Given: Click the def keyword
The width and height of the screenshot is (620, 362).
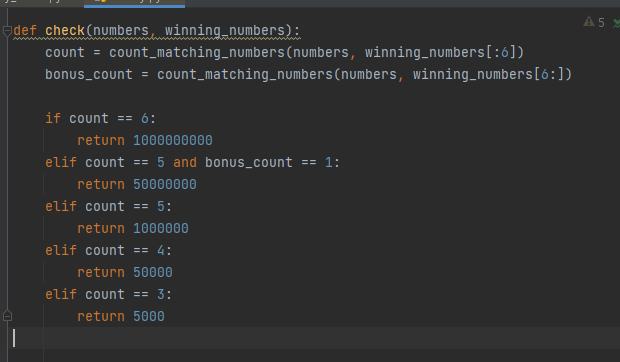Looking at the screenshot, I should [25, 30].
